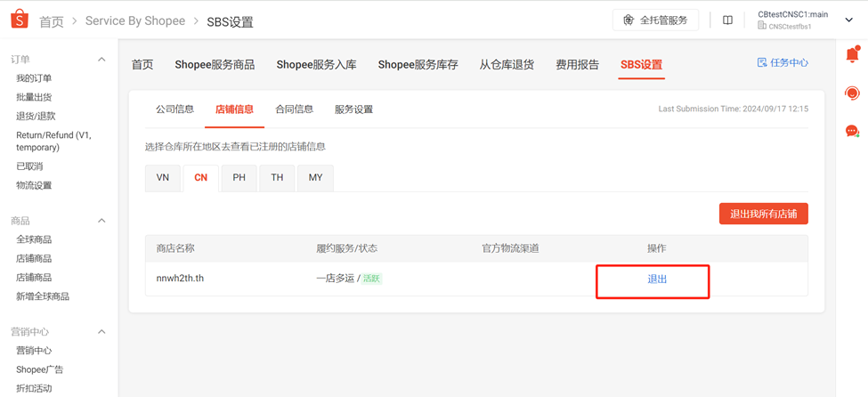Switch to the 合同信息 tab

[x=294, y=109]
